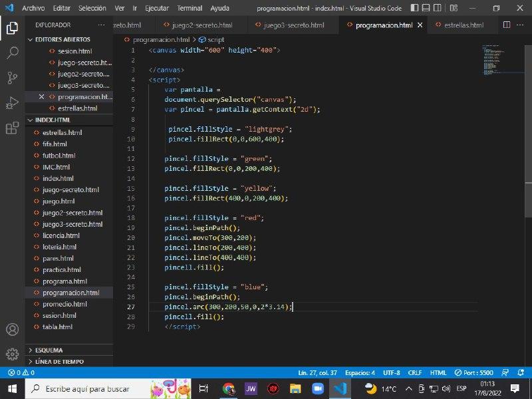Click Lín. 27, col. 37 status
Screen dimensions: 532x399
pos(318,373)
